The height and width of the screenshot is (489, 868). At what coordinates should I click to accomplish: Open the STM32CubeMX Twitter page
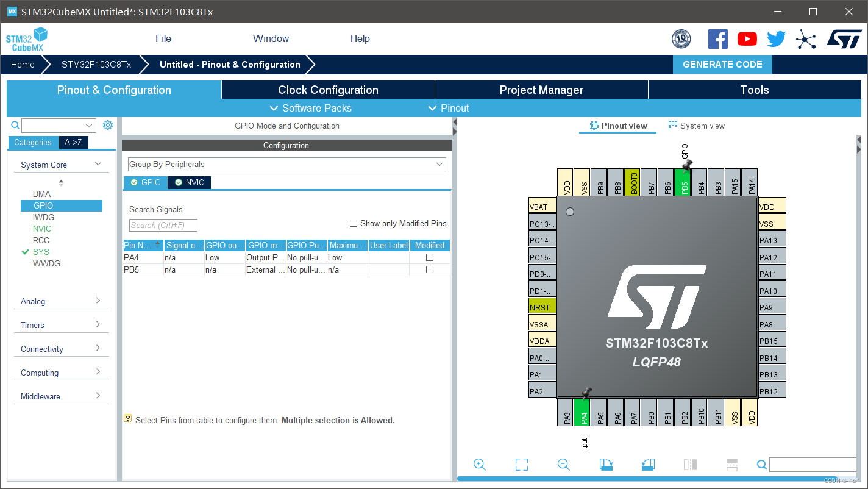tap(776, 38)
